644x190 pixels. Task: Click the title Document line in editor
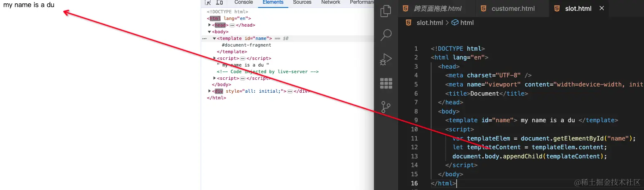tap(487, 94)
